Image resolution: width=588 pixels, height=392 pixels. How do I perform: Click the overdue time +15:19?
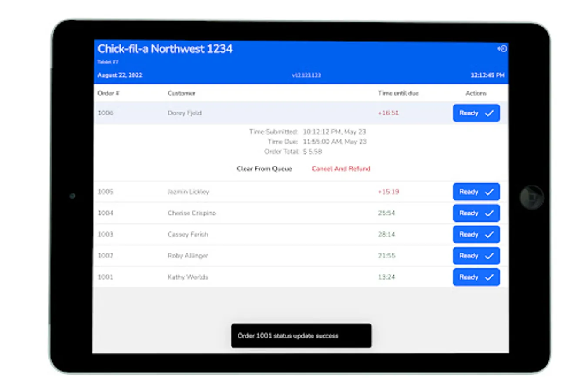pos(388,192)
